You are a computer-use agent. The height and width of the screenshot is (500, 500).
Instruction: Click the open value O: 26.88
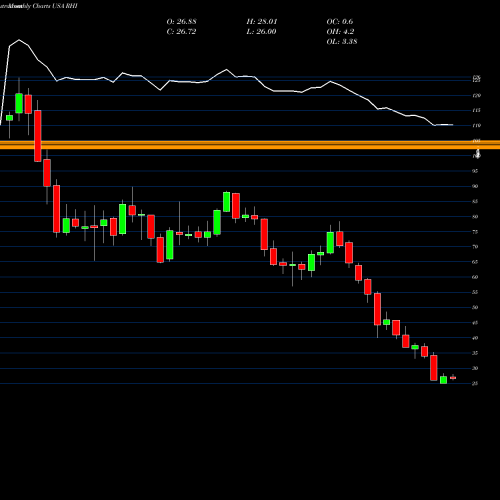pyautogui.click(x=181, y=22)
